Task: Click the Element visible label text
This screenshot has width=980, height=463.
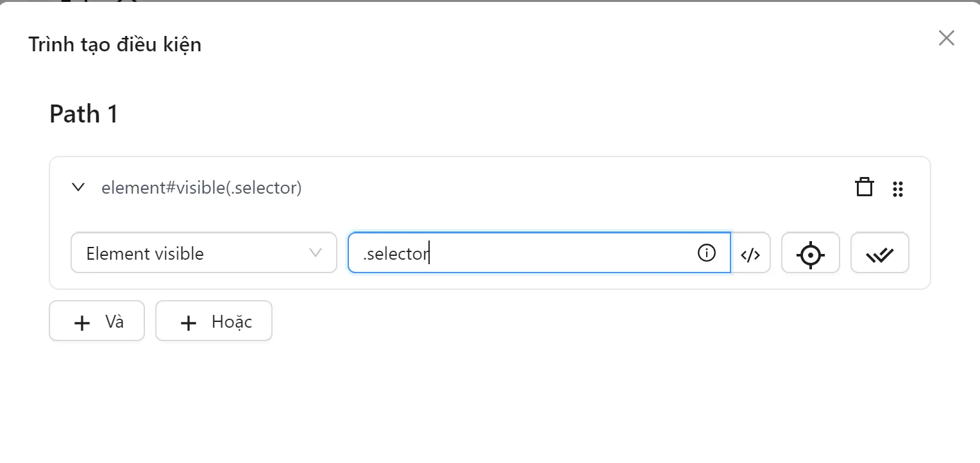Action: (145, 254)
